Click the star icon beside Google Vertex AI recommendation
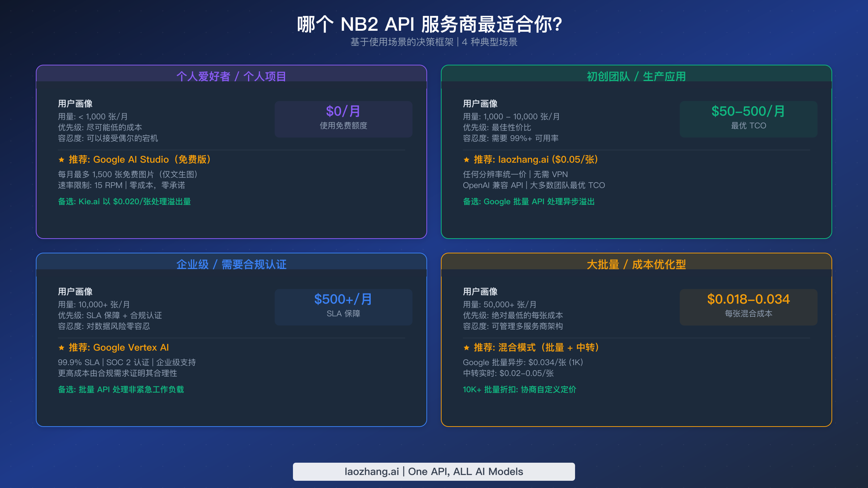This screenshot has height=488, width=868. point(62,347)
